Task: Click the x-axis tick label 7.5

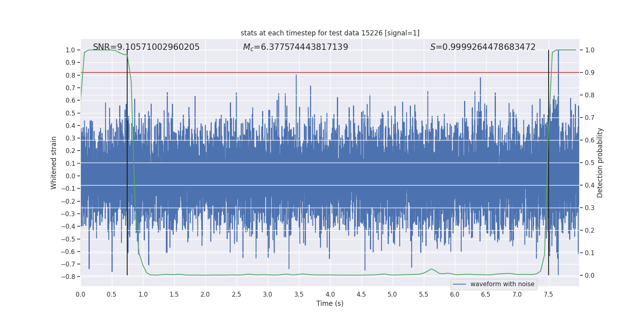Action: (x=548, y=294)
